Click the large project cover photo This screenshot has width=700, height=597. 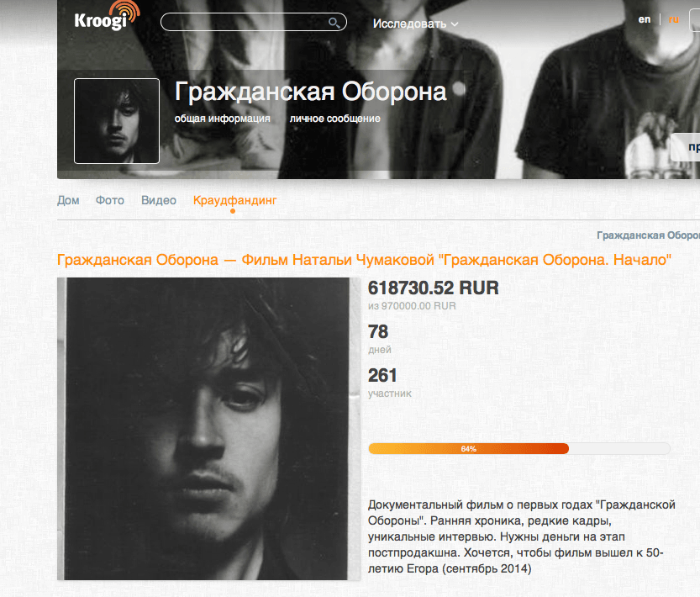click(x=208, y=429)
